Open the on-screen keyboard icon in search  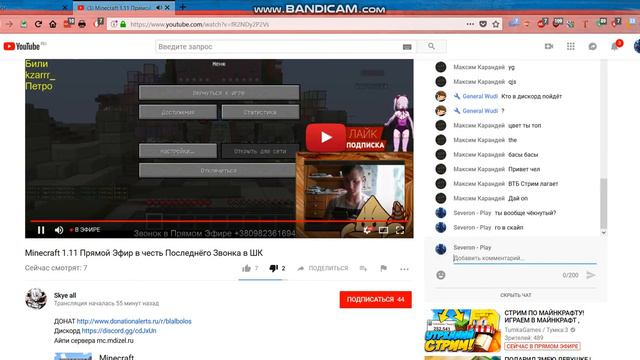point(407,47)
